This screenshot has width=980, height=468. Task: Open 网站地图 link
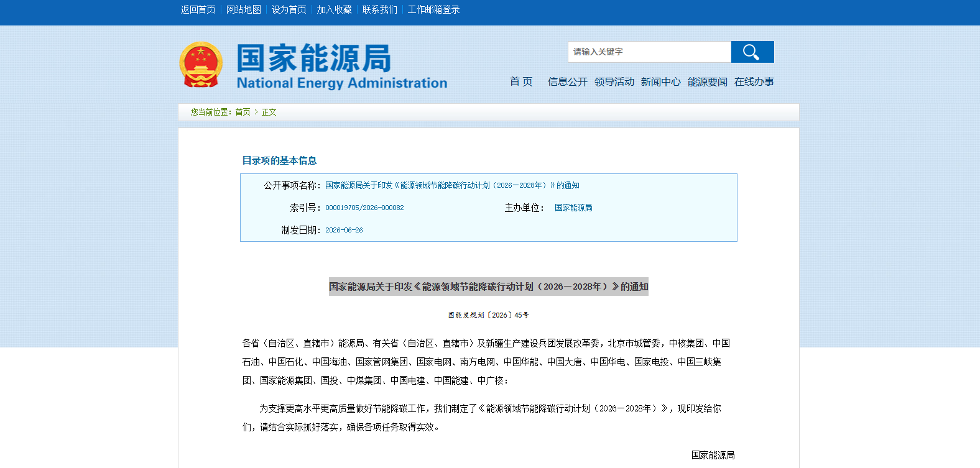pos(244,10)
